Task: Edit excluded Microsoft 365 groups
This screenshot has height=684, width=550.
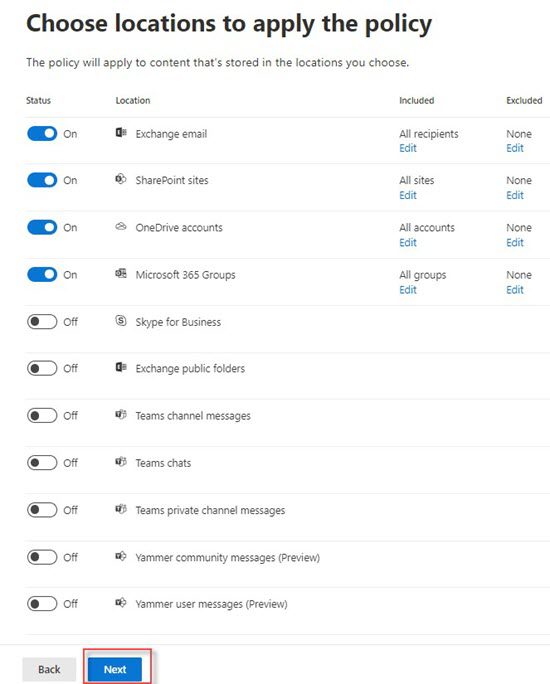Action: pyautogui.click(x=515, y=290)
